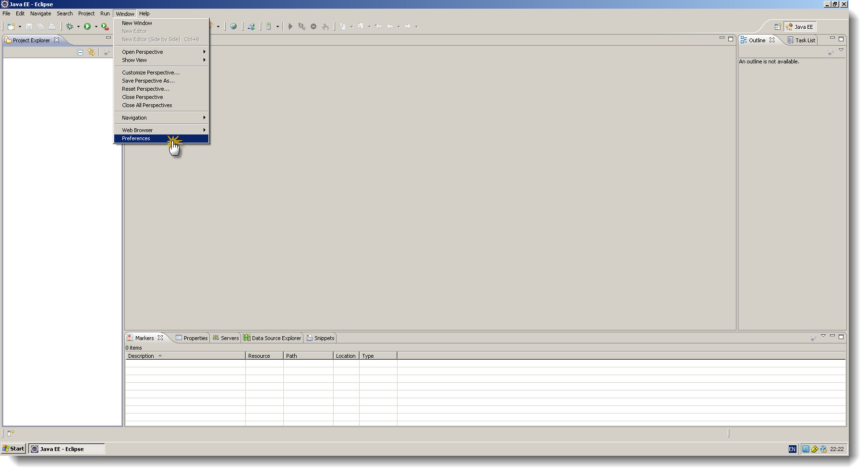Switch to the Java EE perspective
Screen dimensions: 868x475
pyautogui.click(x=800, y=26)
